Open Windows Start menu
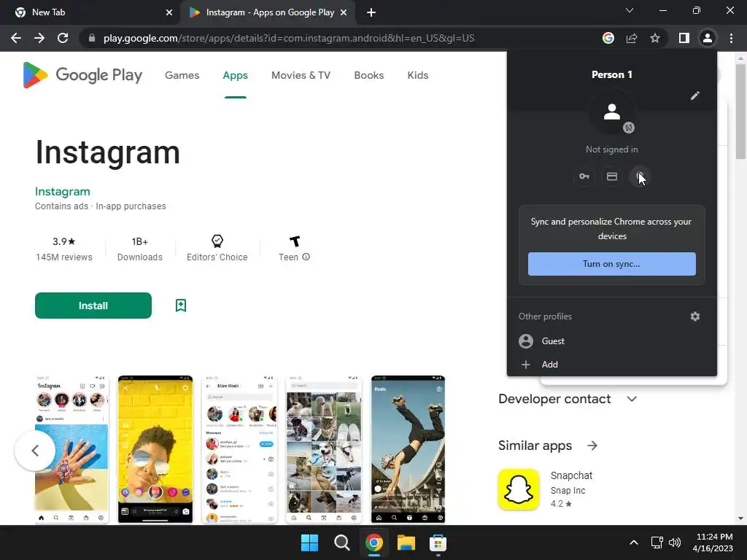Image resolution: width=747 pixels, height=560 pixels. point(309,542)
